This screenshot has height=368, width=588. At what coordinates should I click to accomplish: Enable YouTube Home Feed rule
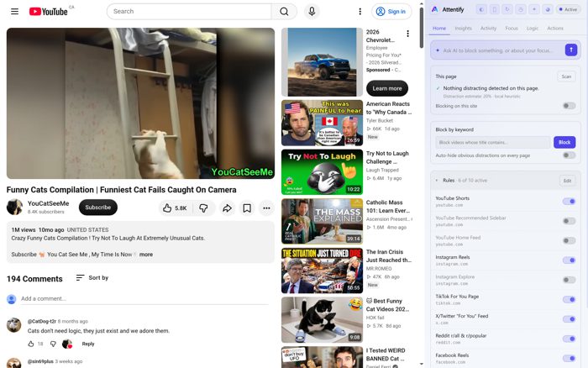[569, 240]
